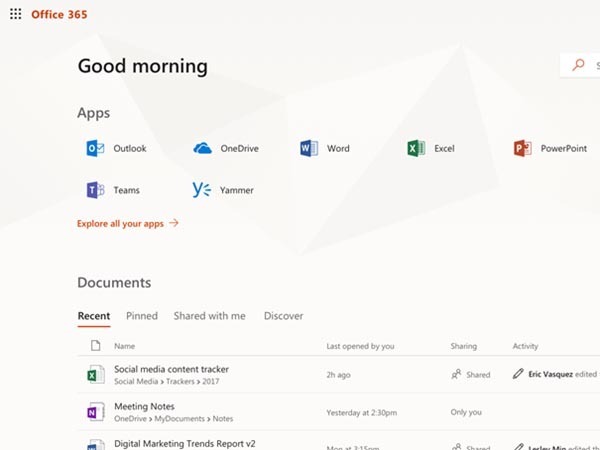Click pencil edit icon beside Eric Vasquez
This screenshot has width=600, height=450.
[518, 374]
